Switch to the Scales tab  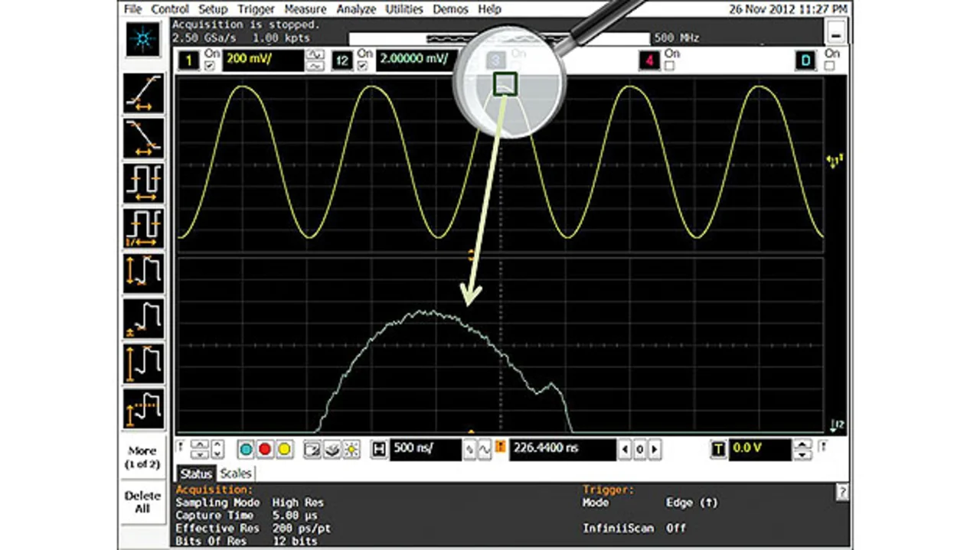click(x=236, y=474)
